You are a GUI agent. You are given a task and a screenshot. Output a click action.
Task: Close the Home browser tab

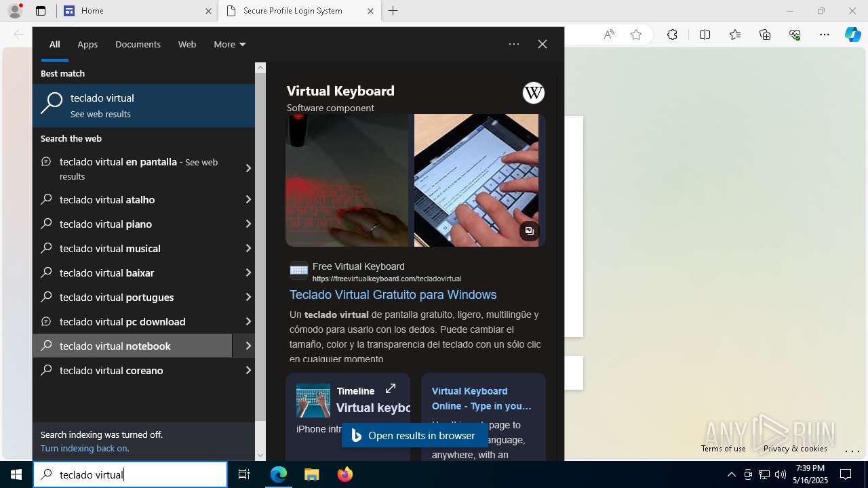point(208,11)
